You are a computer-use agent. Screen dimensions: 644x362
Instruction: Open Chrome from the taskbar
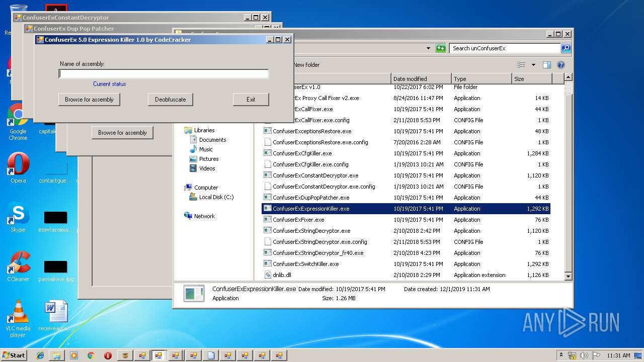[91, 355]
